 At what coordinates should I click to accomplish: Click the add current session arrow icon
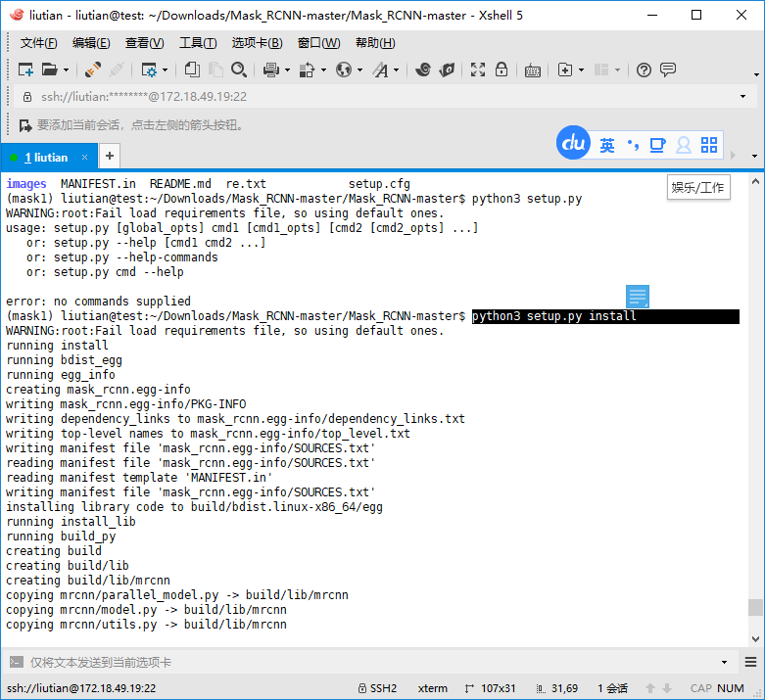coord(25,126)
